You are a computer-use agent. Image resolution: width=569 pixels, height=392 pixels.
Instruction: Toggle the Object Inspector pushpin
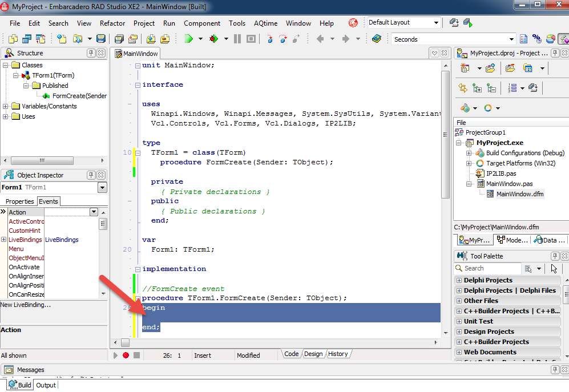[x=91, y=175]
